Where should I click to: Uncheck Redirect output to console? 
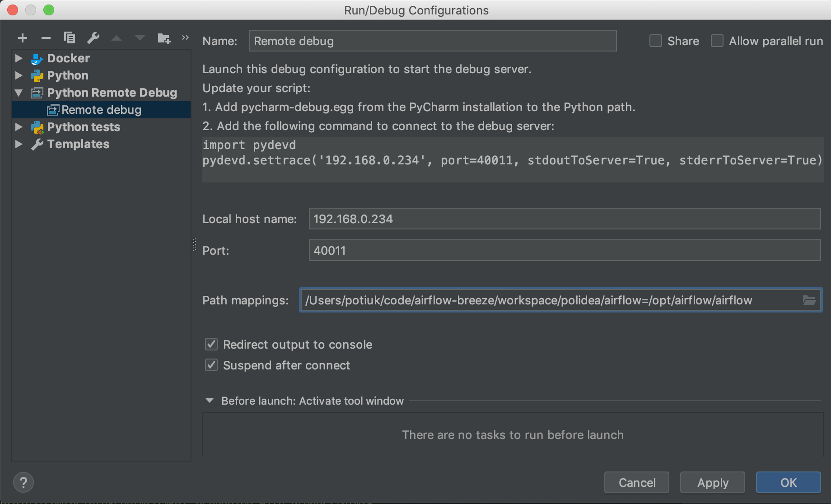[211, 344]
